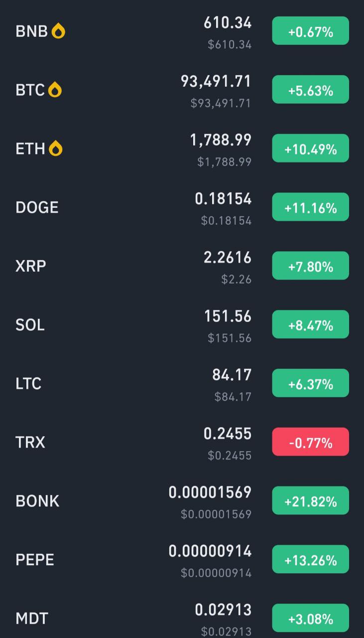364x638 pixels.
Task: Click the 93,491.71 BTC price
Action: [x=216, y=81]
